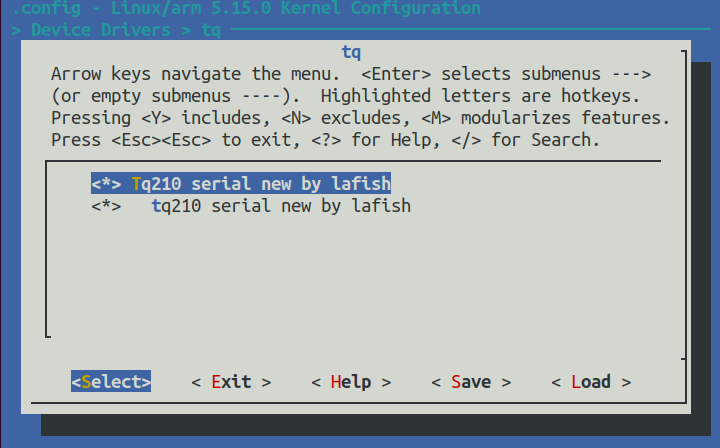720x448 pixels.
Task: Click the tq breadcrumb after Device Drivers
Action: 211,29
